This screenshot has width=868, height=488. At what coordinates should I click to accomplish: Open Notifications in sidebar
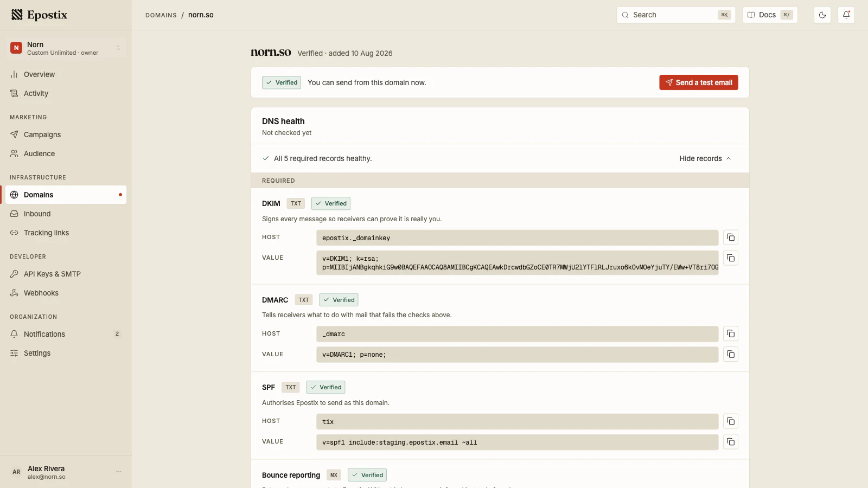point(66,334)
